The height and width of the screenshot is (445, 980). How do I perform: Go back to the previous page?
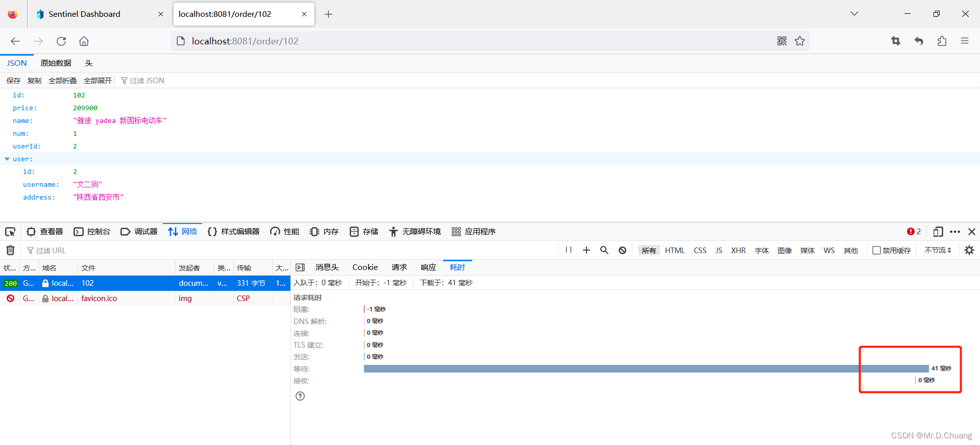(15, 41)
